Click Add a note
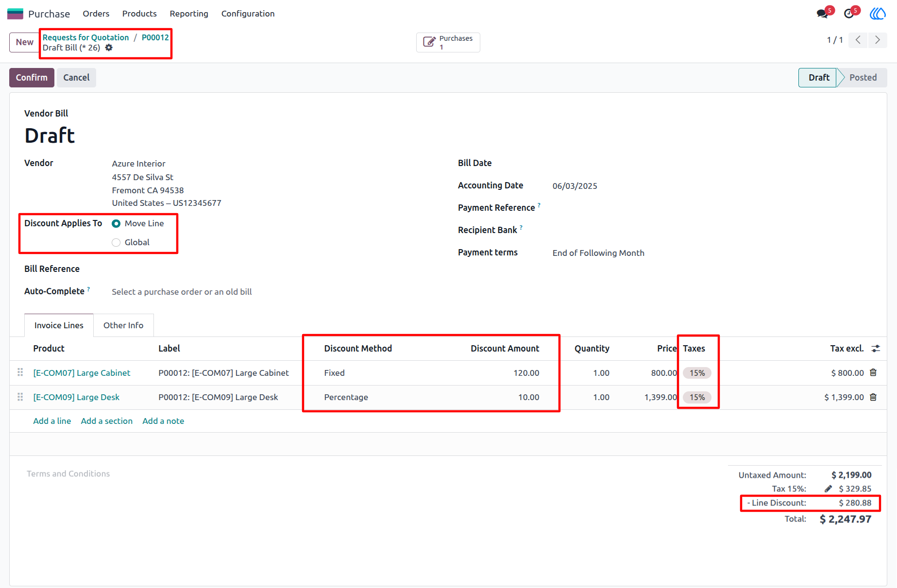897x588 pixels. pos(163,421)
